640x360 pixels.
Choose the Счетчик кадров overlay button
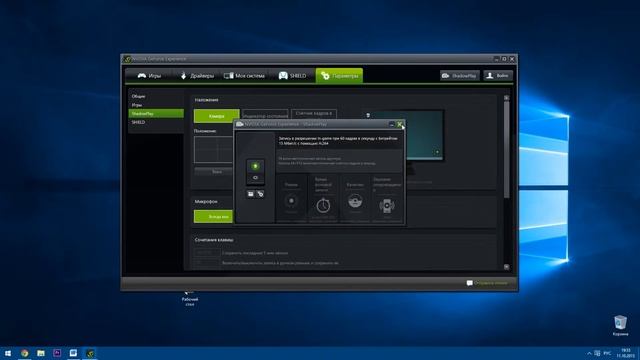(314, 113)
